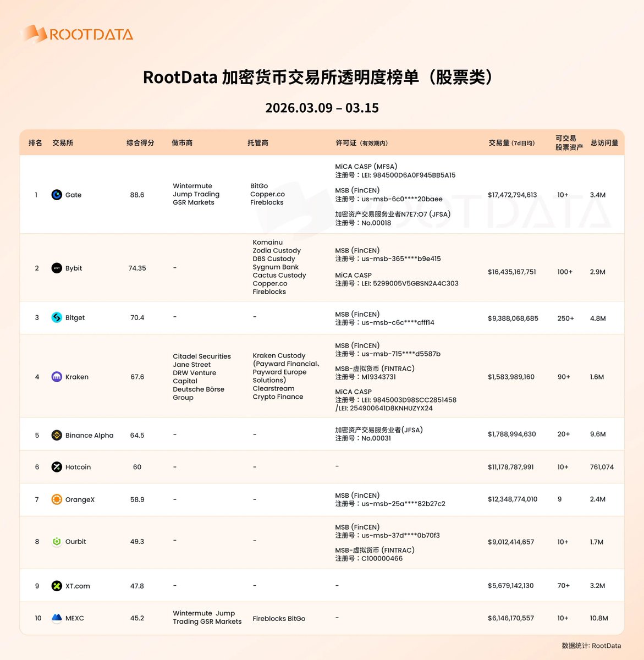Click Binance Alpha's score 64.5
Screen dimensions: 644x660
[x=137, y=435]
